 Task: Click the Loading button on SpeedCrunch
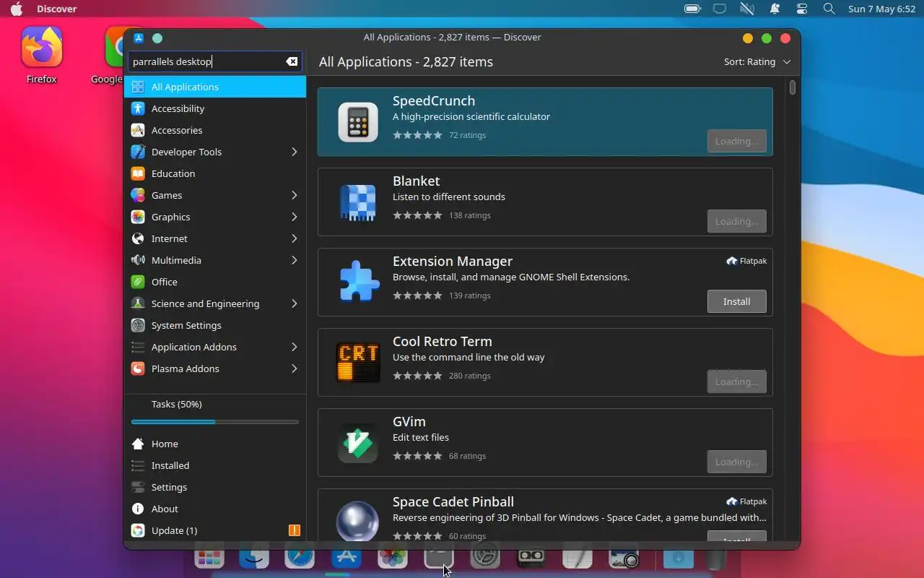(736, 141)
